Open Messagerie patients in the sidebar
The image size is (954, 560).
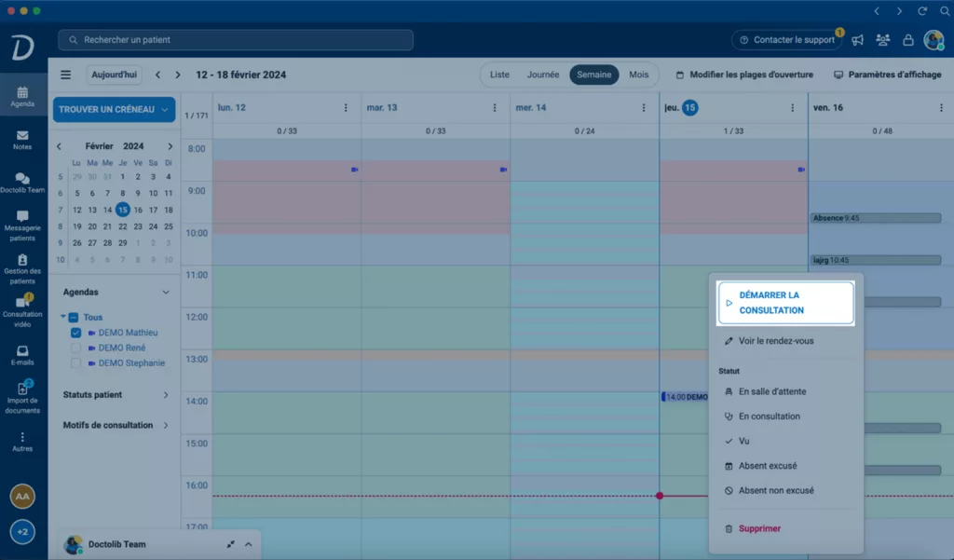pos(22,225)
